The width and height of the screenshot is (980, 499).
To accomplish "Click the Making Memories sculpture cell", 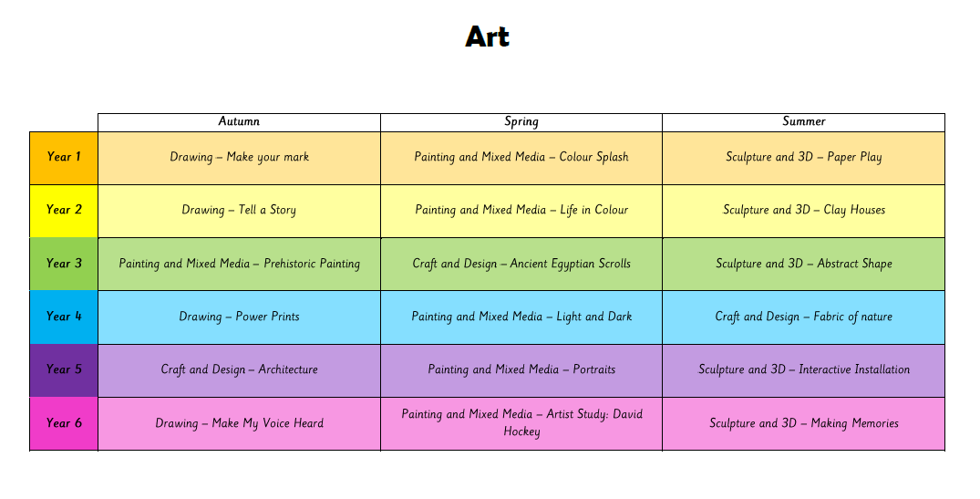I will click(x=803, y=422).
